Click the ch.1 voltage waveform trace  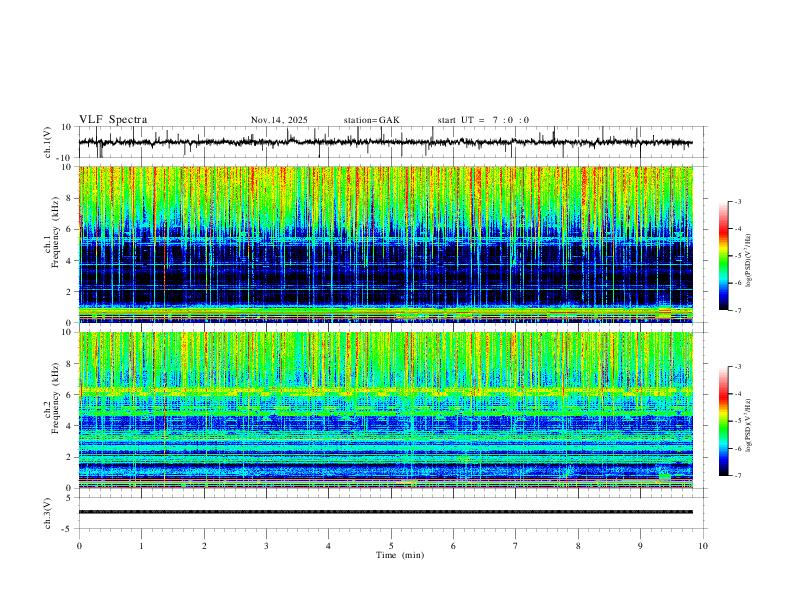click(x=385, y=142)
